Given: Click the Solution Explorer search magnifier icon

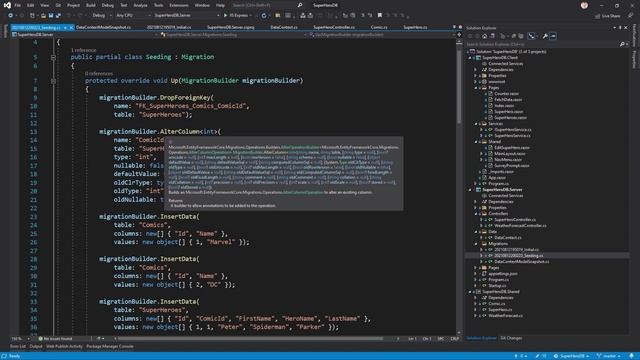Looking at the screenshot, I should coord(622,44).
